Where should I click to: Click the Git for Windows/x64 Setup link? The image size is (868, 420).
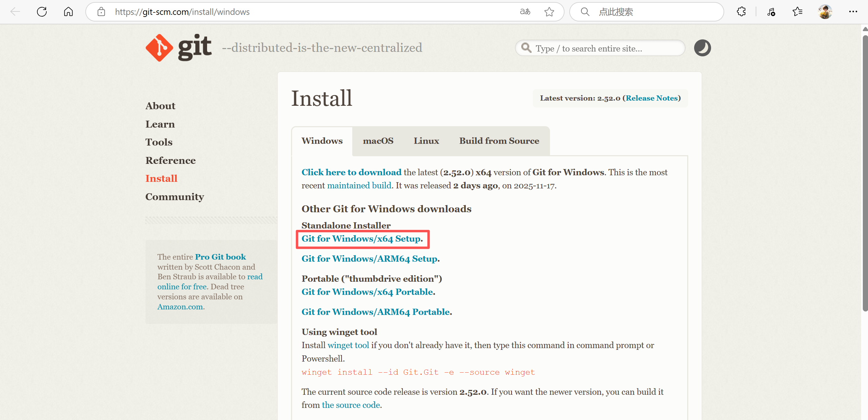click(361, 239)
